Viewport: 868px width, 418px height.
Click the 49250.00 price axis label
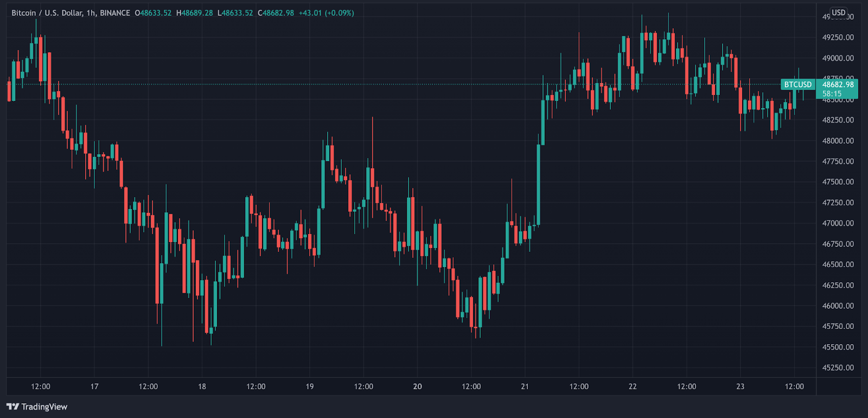[838, 37]
